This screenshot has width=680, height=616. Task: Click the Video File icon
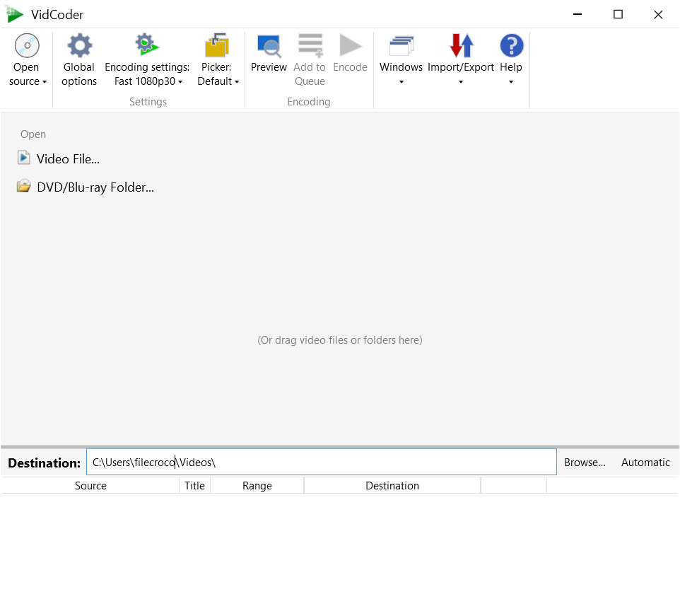tap(24, 158)
